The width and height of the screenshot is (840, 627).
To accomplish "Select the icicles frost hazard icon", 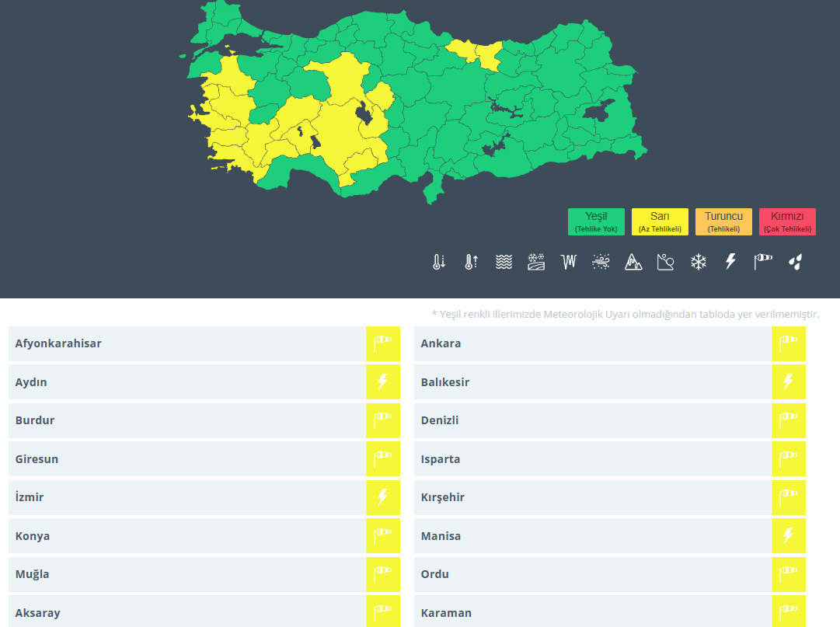I will point(569,262).
